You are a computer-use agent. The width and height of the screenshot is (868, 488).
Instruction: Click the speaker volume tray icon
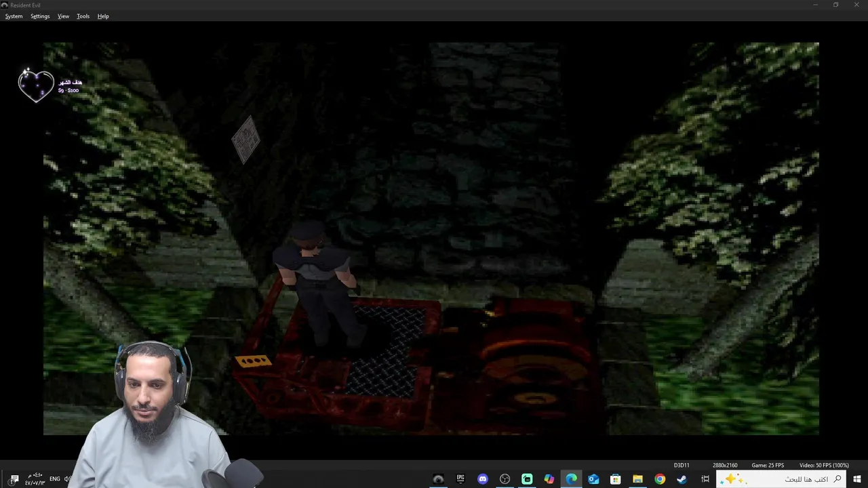point(67,479)
